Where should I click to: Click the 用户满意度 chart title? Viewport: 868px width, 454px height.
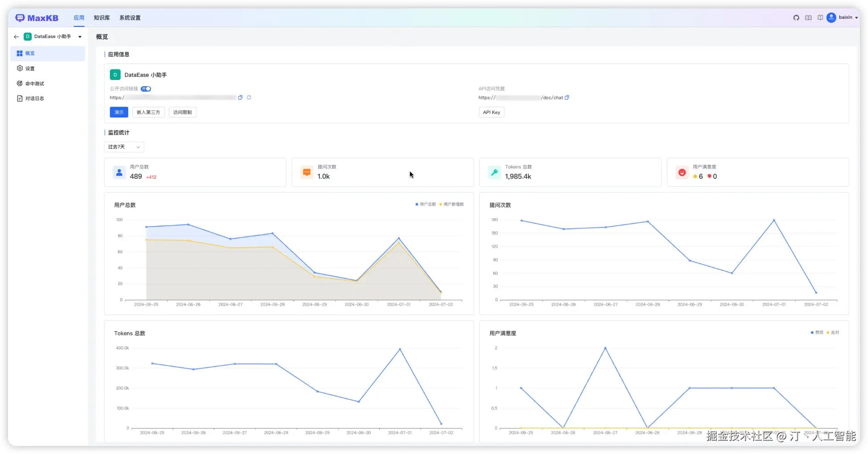503,333
